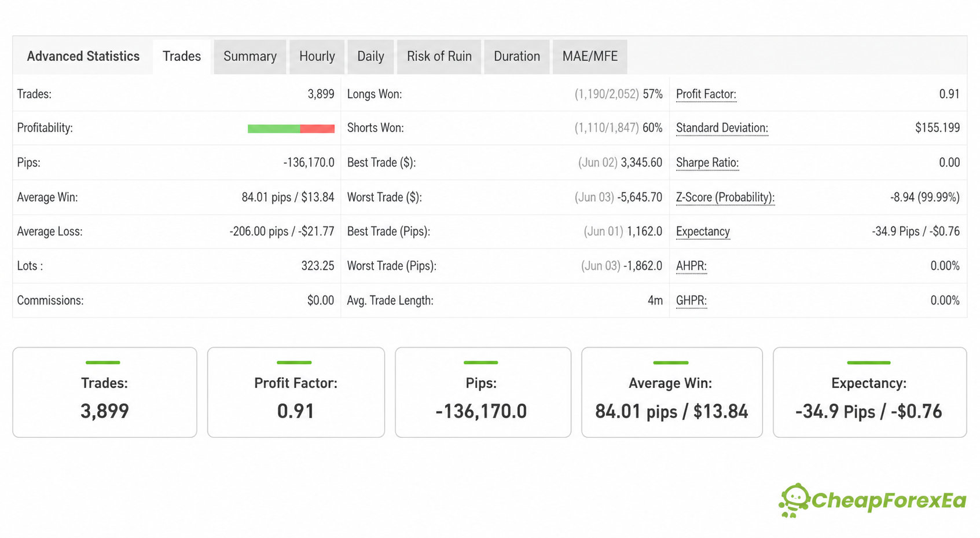Click the Standard Deviation label link
The width and height of the screenshot is (980, 538).
point(722,128)
